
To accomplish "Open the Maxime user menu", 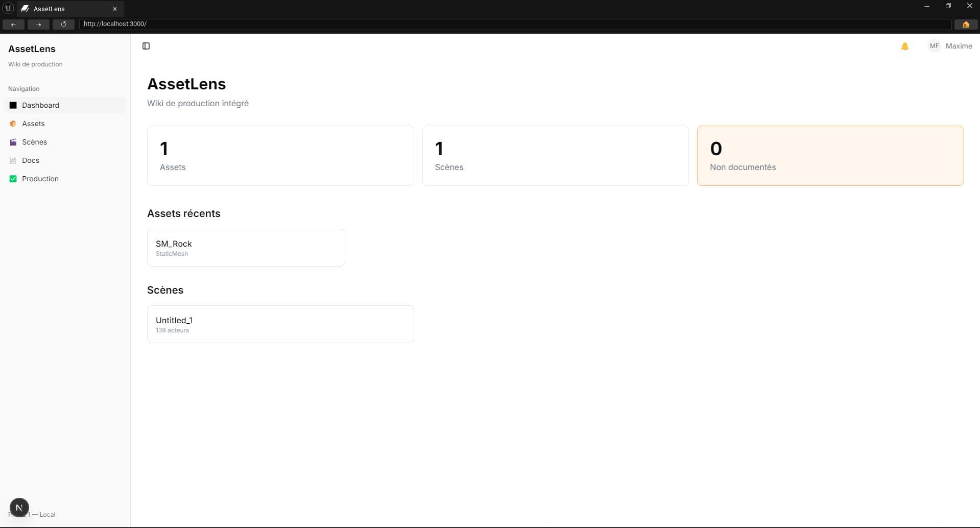I will click(x=958, y=46).
